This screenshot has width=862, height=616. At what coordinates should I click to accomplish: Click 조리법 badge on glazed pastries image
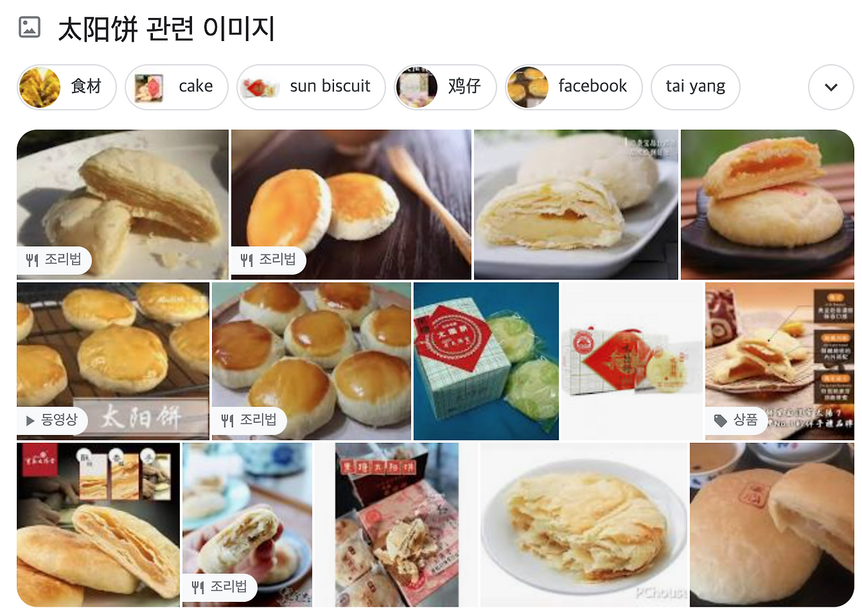pos(249,421)
